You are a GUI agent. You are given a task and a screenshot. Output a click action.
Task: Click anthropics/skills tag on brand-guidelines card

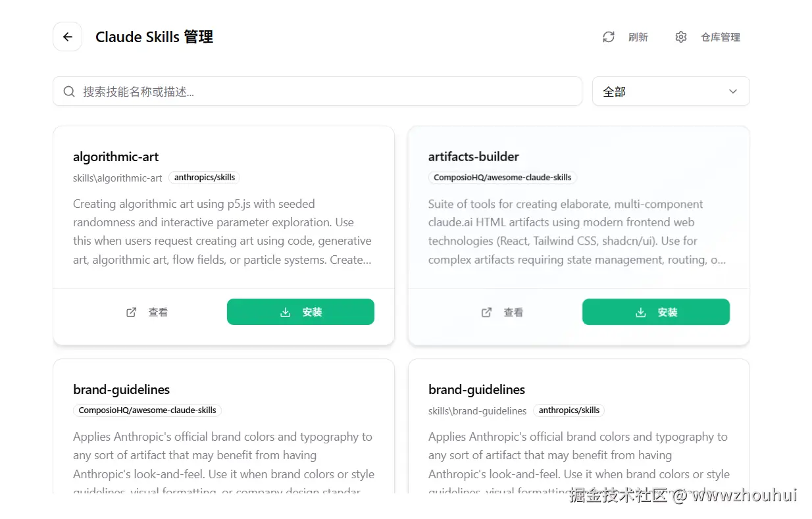[569, 410]
